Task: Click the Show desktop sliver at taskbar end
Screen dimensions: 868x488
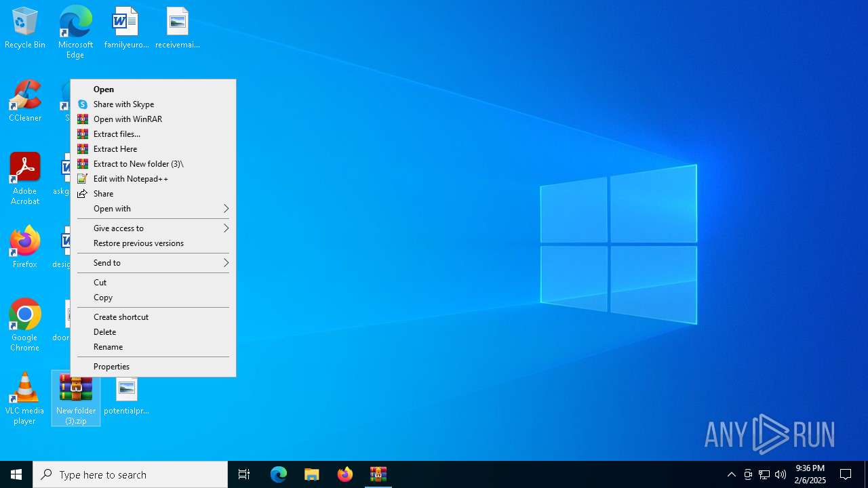Action: click(x=866, y=474)
